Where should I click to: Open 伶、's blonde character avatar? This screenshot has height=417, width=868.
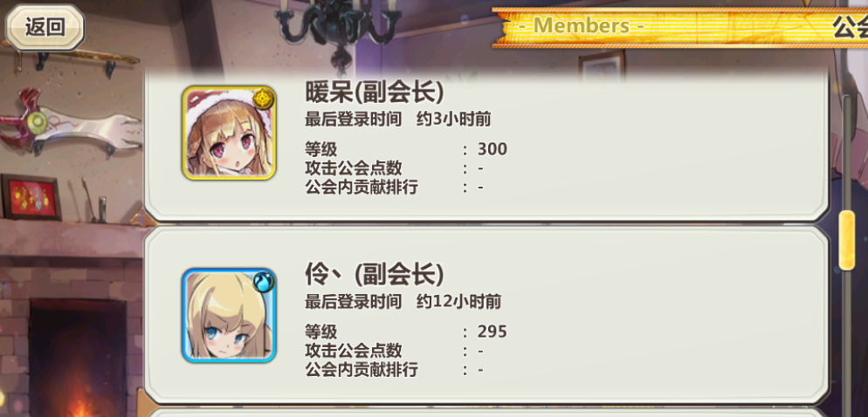[x=229, y=315]
